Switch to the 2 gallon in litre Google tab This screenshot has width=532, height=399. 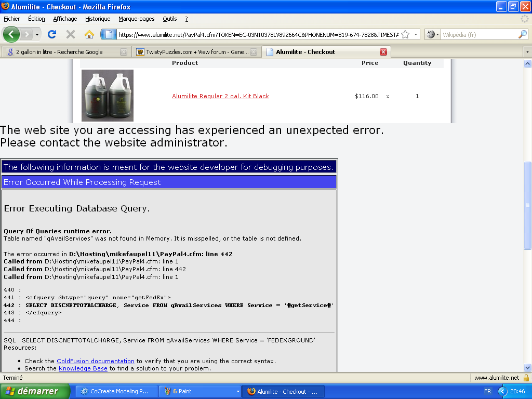66,52
